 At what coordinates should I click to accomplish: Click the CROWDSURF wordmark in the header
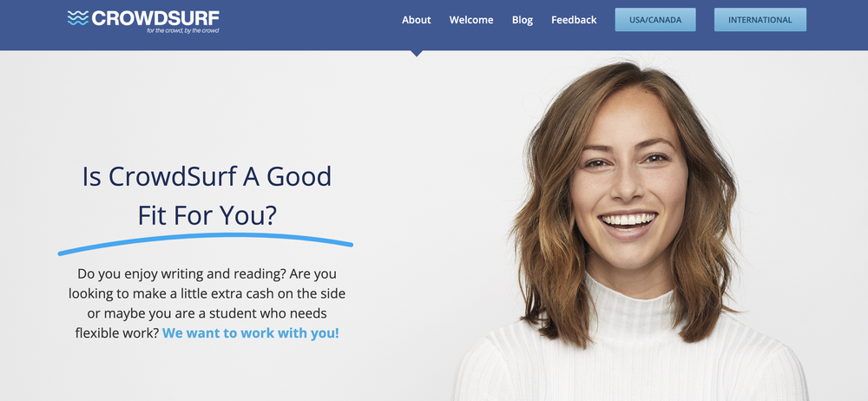coord(155,17)
